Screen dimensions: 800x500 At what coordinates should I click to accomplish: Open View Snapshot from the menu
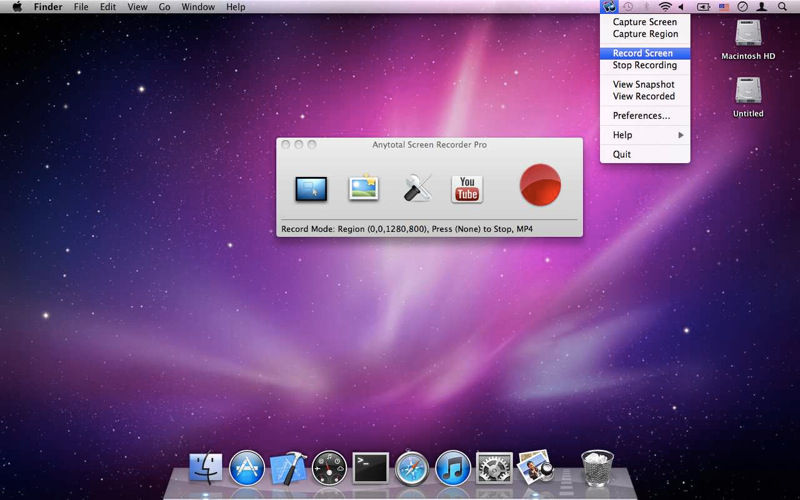(645, 84)
